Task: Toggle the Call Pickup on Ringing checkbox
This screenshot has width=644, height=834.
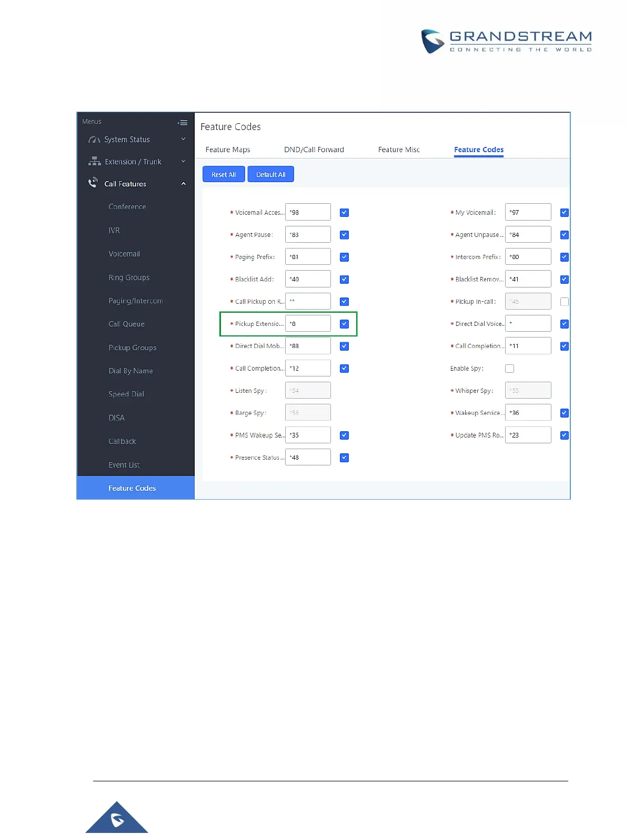Action: 344,302
